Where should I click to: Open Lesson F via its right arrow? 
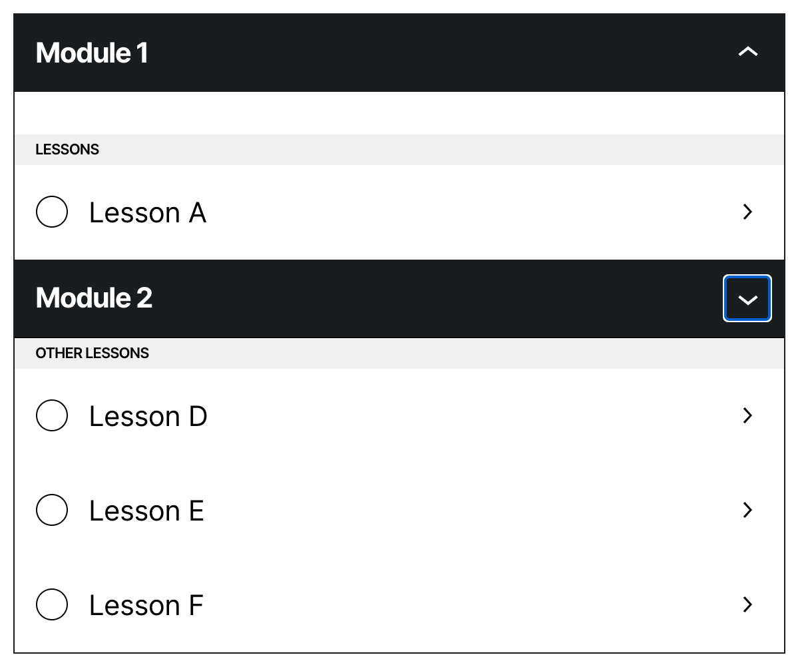pos(747,604)
